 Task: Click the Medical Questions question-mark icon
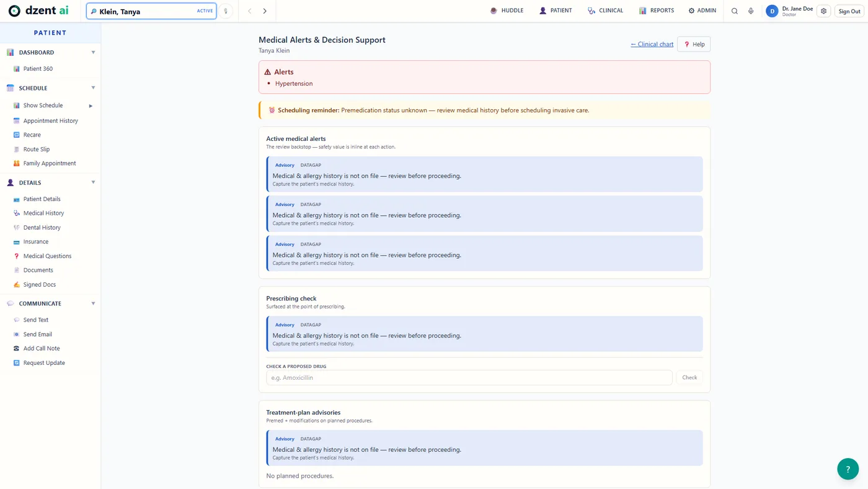(x=17, y=256)
